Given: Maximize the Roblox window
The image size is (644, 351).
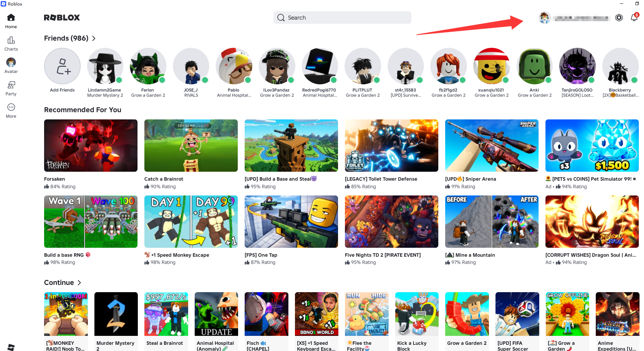Looking at the screenshot, I should pyautogui.click(x=637, y=4).
